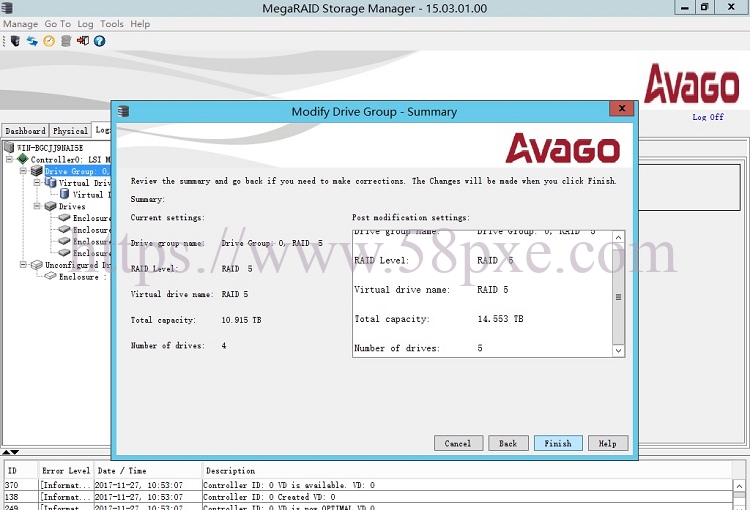Click post modification scrollbar up arrow

point(618,237)
